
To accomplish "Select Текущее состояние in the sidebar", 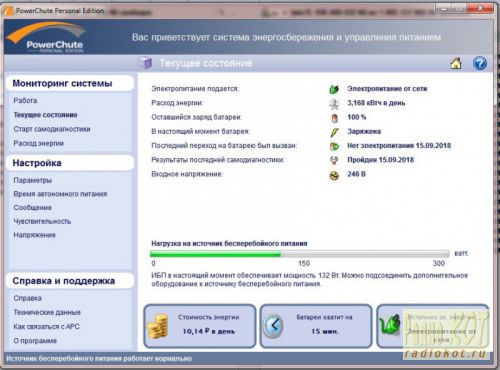I will pyautogui.click(x=45, y=115).
